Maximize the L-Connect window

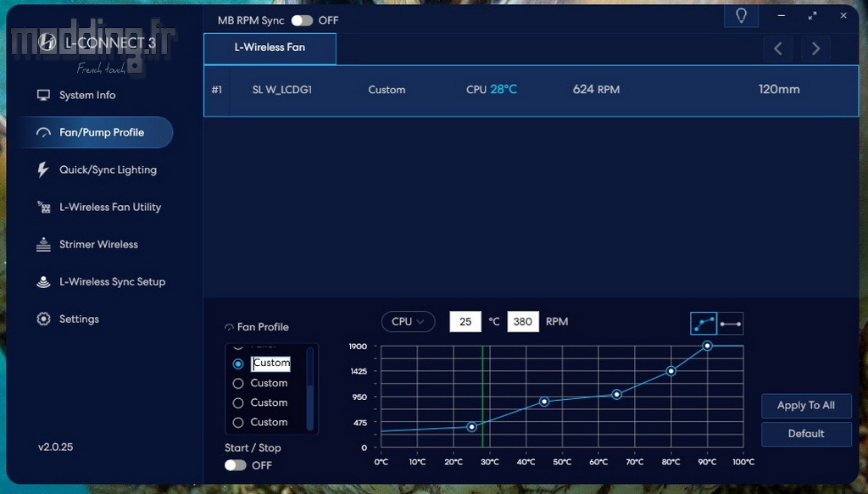[812, 15]
